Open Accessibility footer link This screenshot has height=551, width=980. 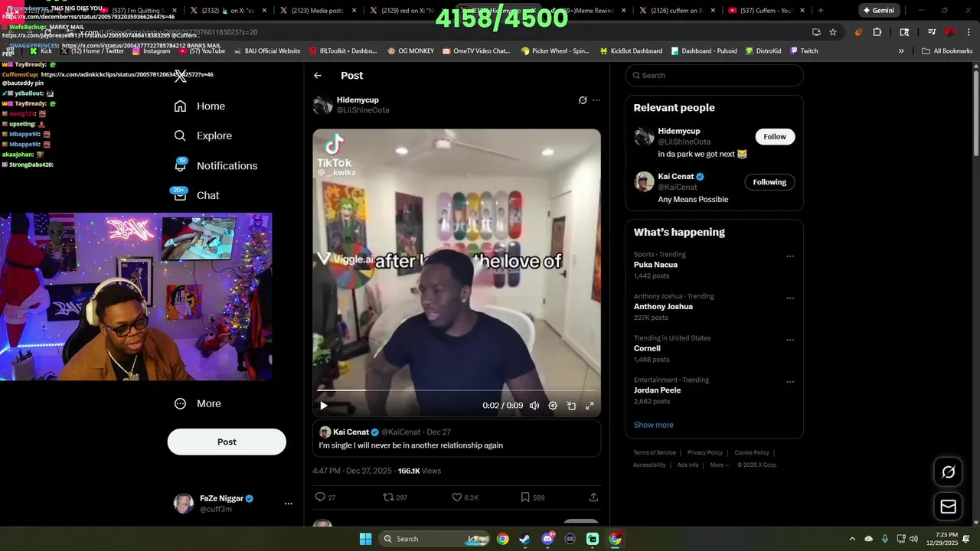(x=649, y=465)
